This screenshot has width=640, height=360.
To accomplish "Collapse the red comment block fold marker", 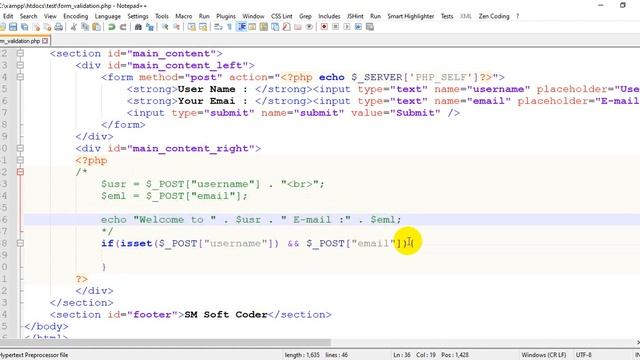I will coord(20,172).
